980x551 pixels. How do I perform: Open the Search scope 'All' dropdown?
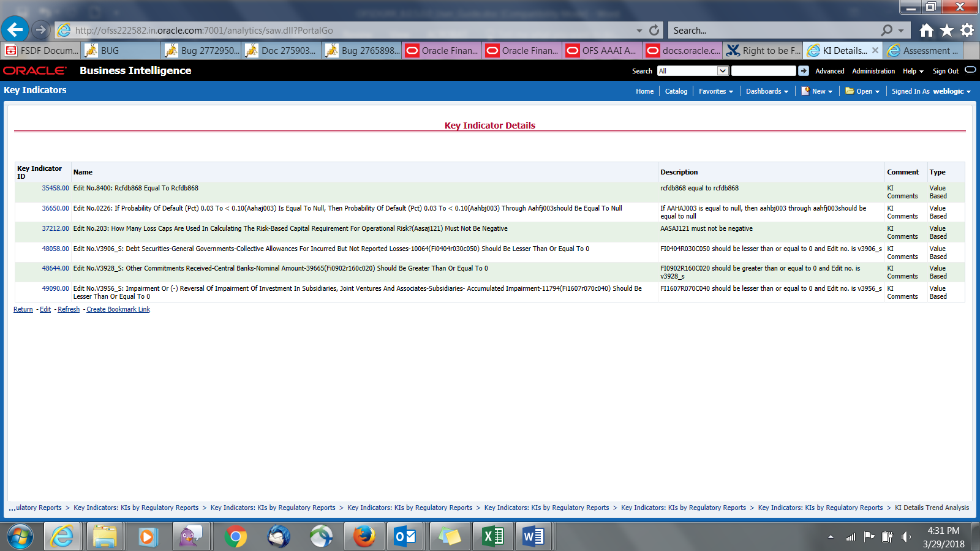pyautogui.click(x=692, y=71)
